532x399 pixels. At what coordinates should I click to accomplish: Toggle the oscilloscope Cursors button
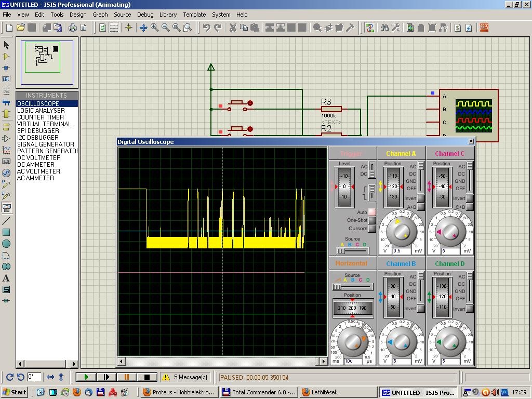click(x=372, y=229)
